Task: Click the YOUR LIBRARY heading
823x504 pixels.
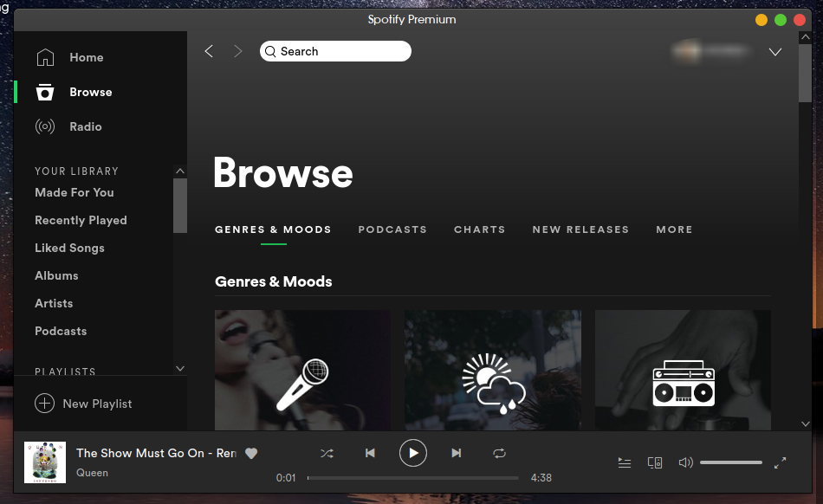Action: coord(76,171)
